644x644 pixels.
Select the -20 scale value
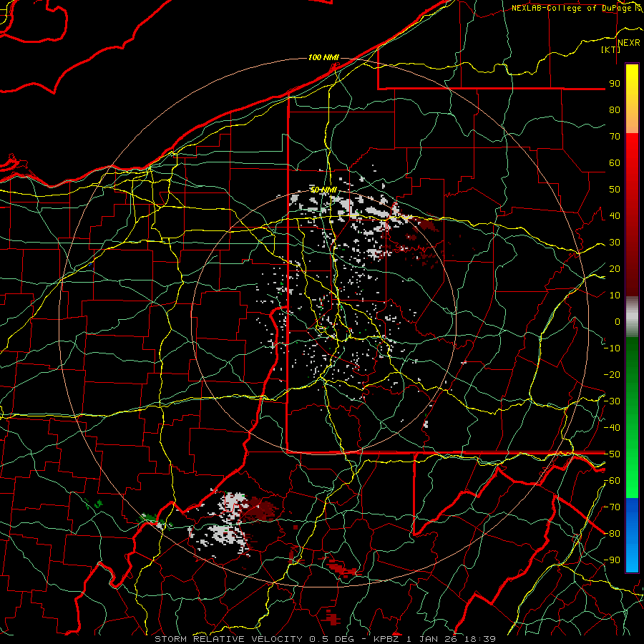(x=612, y=375)
